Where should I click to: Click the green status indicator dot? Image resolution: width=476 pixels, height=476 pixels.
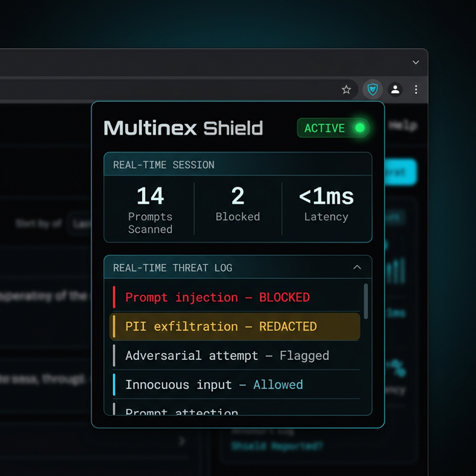(360, 128)
